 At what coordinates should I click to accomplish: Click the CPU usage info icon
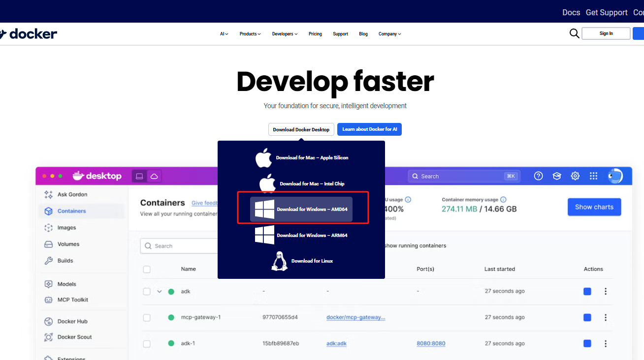(x=408, y=200)
